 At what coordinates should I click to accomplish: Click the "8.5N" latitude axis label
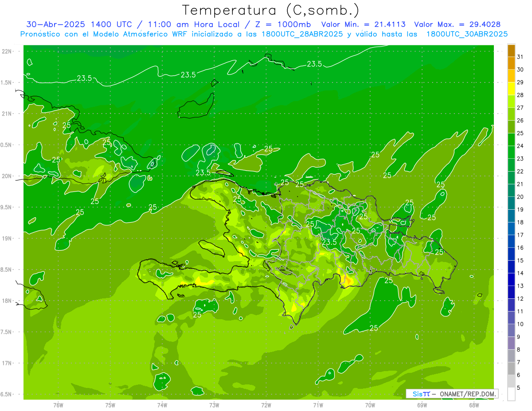7,270
